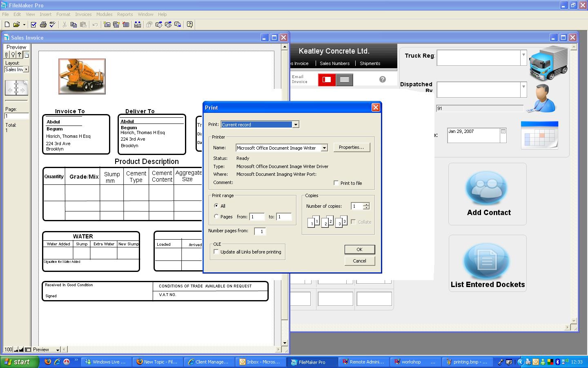Open the Window menu
The image size is (588, 368).
coord(145,14)
